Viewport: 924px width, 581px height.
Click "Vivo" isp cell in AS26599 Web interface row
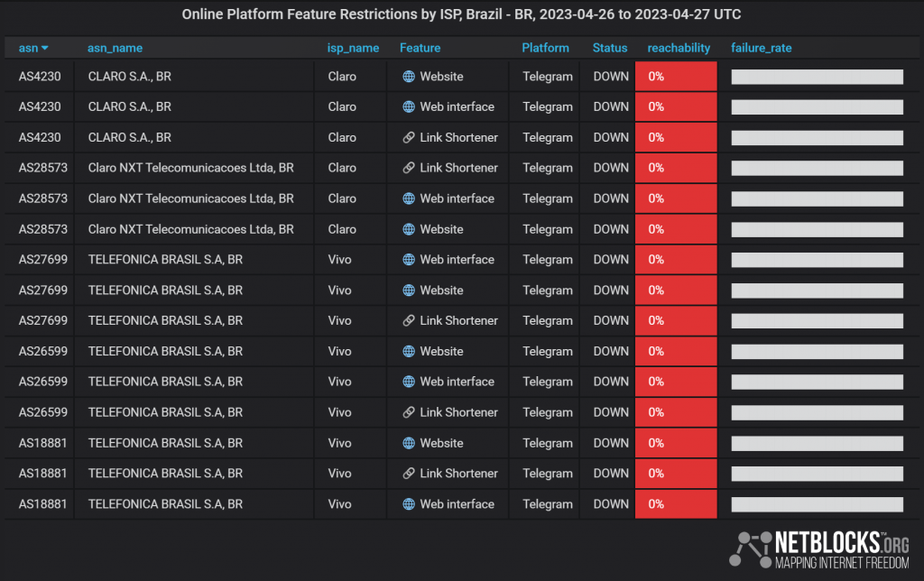click(x=339, y=382)
